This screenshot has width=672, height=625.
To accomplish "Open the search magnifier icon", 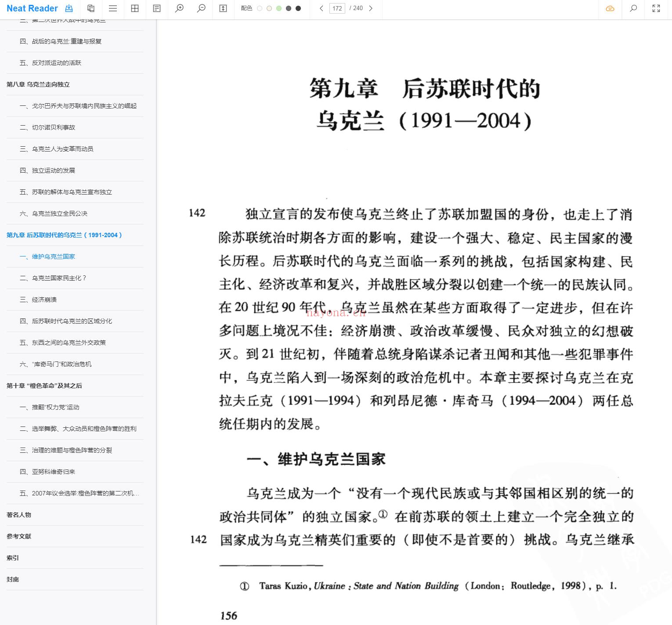I will pyautogui.click(x=633, y=8).
